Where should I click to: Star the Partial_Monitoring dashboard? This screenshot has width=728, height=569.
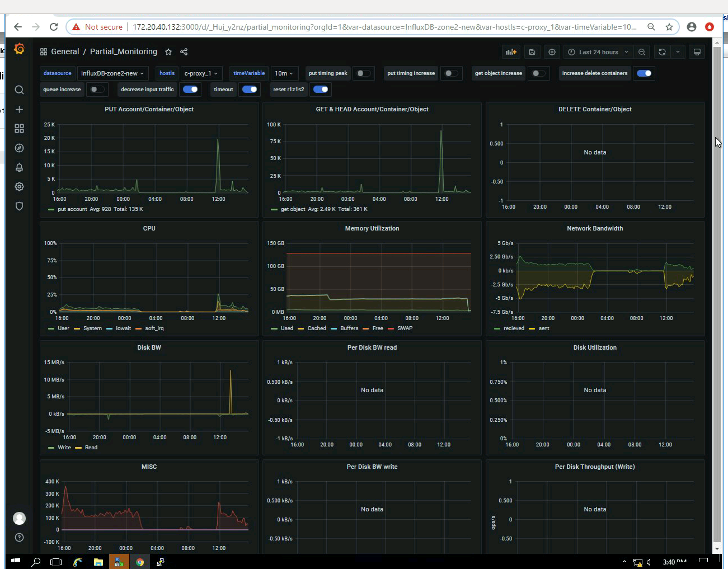168,52
